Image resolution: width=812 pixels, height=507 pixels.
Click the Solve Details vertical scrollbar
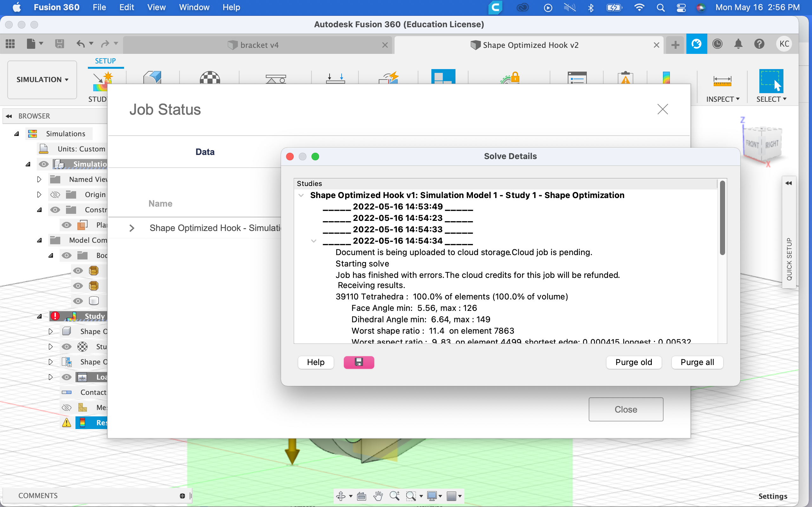(x=723, y=218)
